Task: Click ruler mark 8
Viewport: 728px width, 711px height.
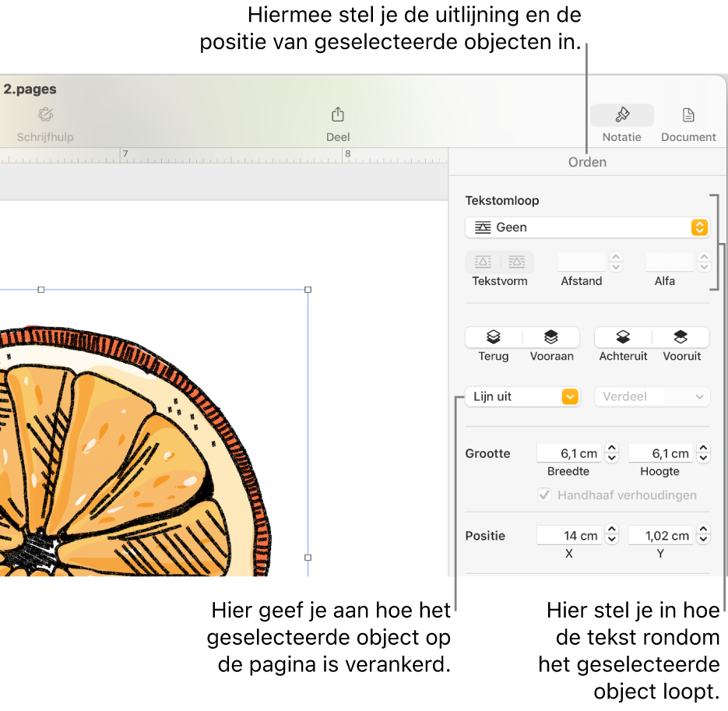Action: (348, 154)
